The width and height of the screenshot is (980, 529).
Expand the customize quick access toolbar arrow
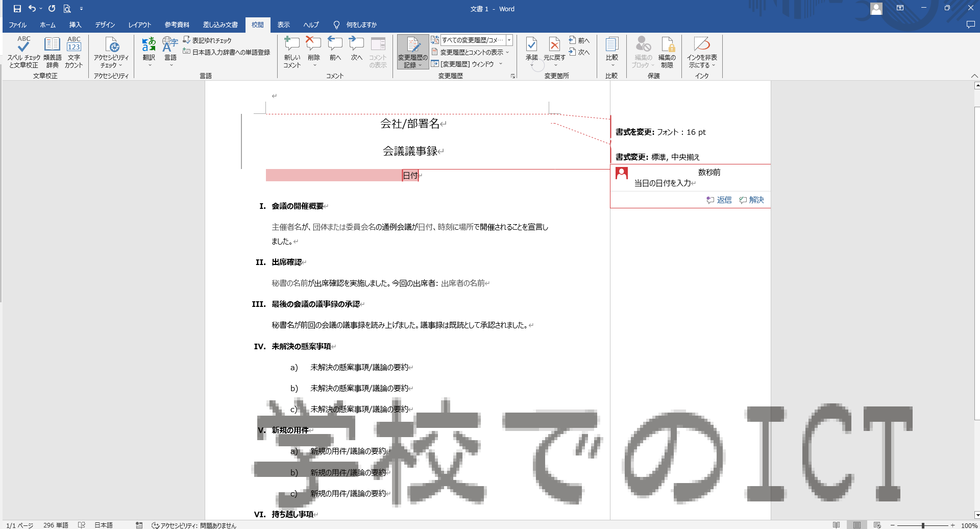[x=81, y=9]
